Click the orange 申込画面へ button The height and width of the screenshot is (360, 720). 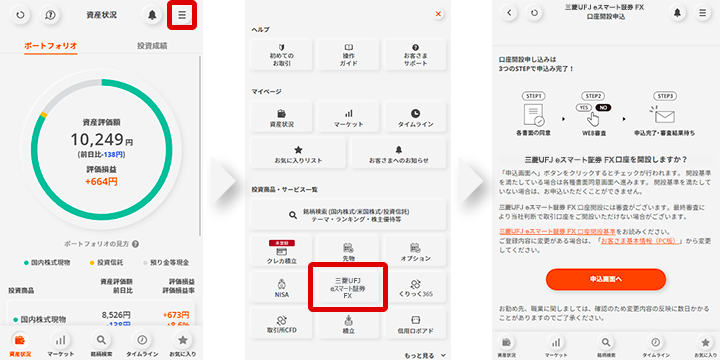[x=606, y=279]
